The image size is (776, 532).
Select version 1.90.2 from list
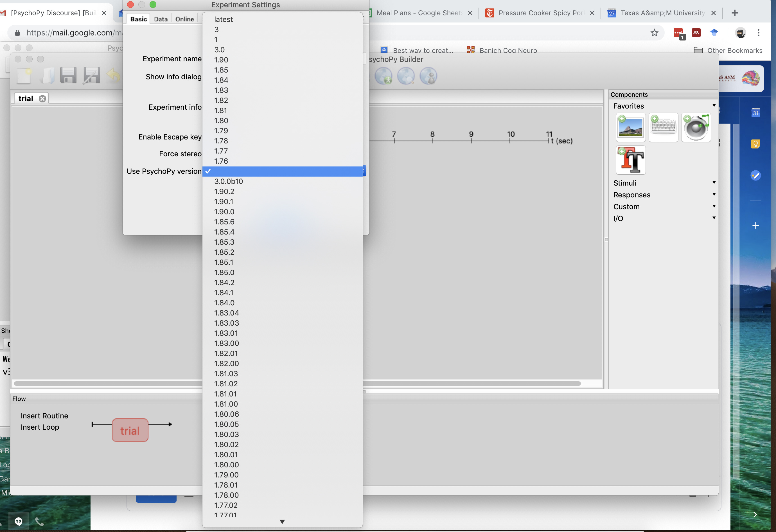click(x=283, y=191)
